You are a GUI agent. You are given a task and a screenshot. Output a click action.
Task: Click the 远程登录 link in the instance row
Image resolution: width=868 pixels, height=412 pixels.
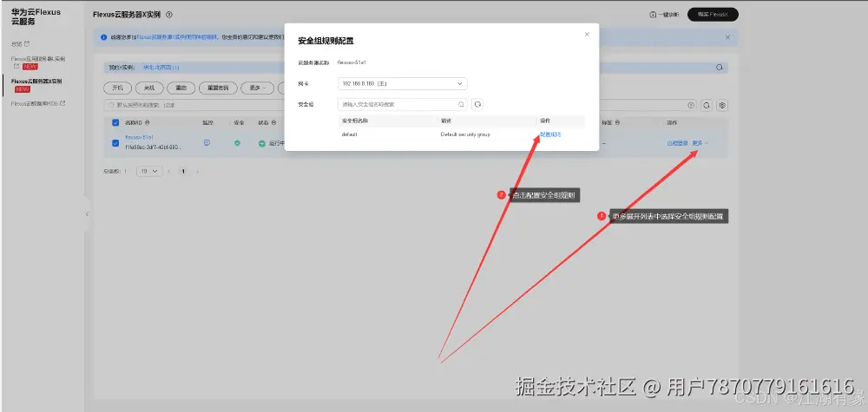point(678,142)
